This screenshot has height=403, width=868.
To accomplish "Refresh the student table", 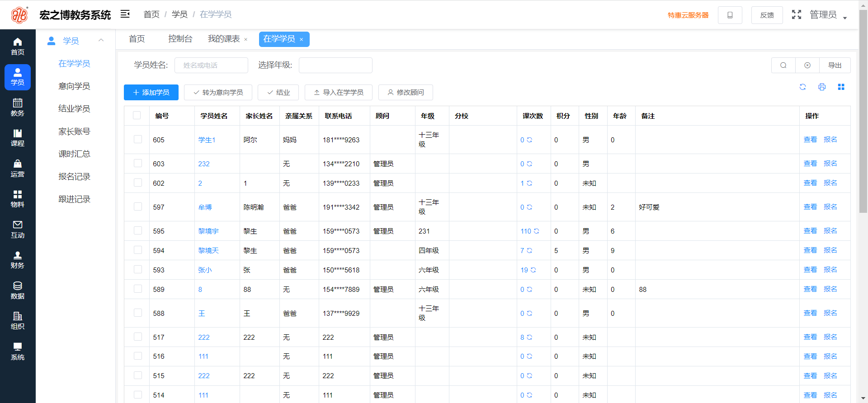I will click(803, 87).
